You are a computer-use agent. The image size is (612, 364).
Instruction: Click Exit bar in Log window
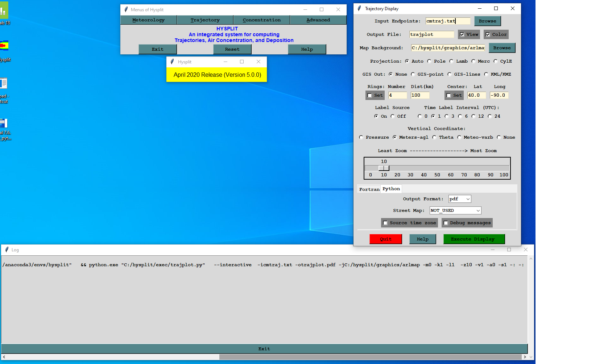click(x=264, y=349)
